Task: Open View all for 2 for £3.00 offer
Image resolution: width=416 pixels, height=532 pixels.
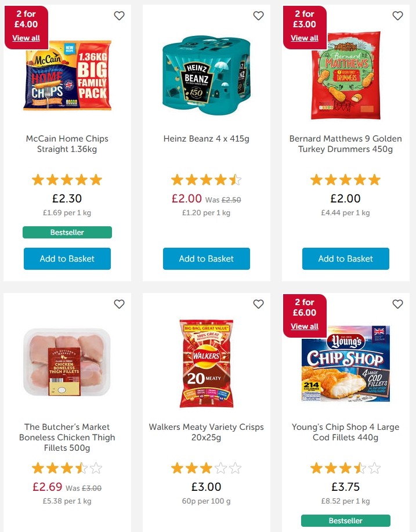Action: [304, 38]
